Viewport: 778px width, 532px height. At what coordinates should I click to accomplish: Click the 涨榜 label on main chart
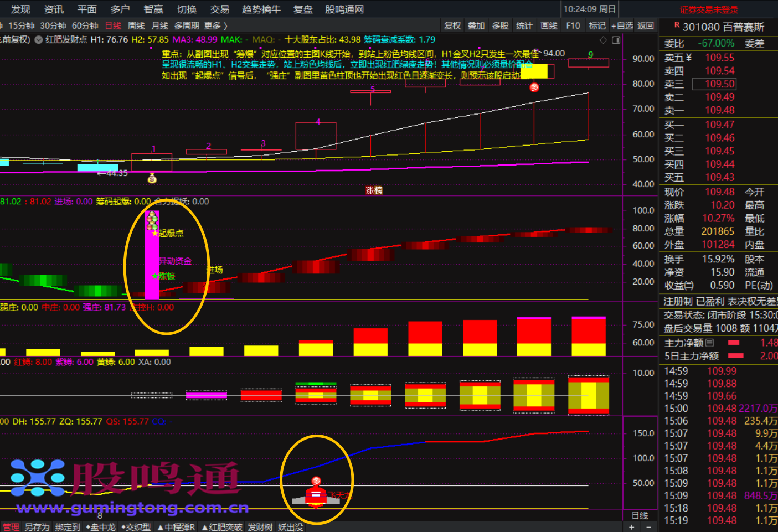coord(374,190)
